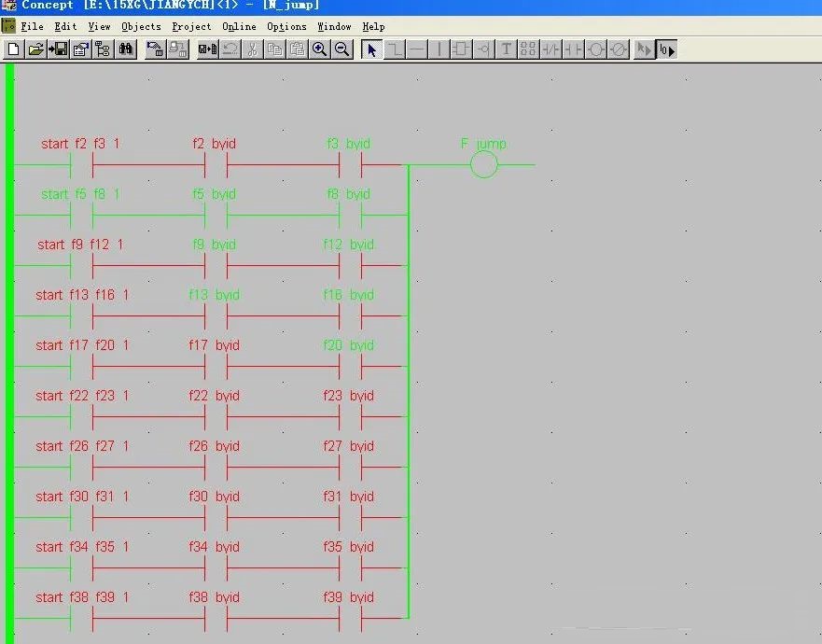Pick the normally closed contact tool

point(550,49)
